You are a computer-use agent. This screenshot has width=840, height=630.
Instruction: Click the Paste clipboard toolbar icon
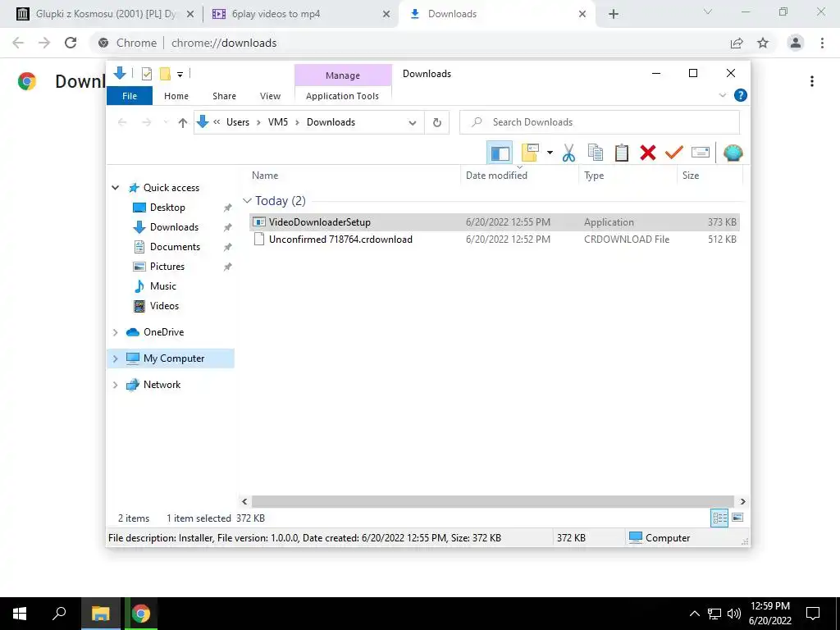click(622, 153)
